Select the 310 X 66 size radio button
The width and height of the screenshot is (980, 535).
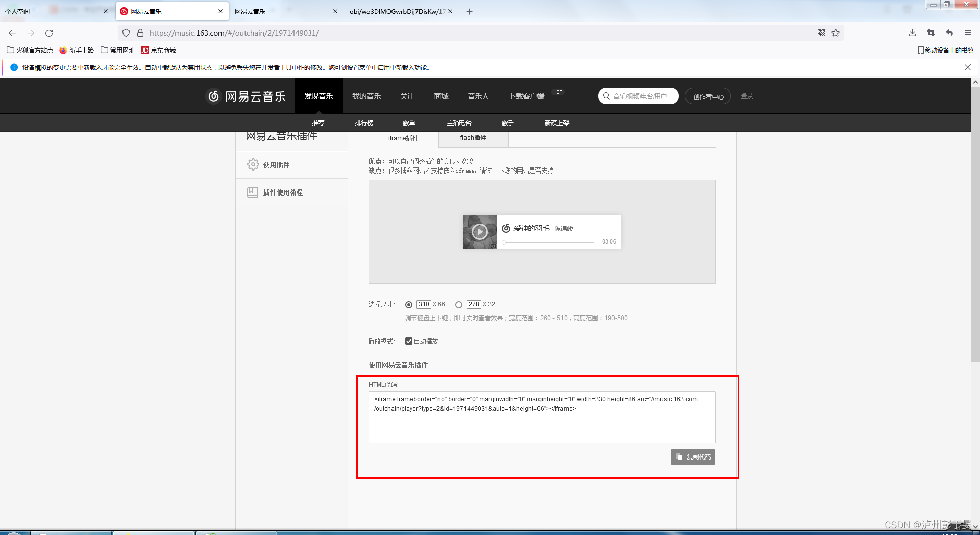(x=409, y=305)
